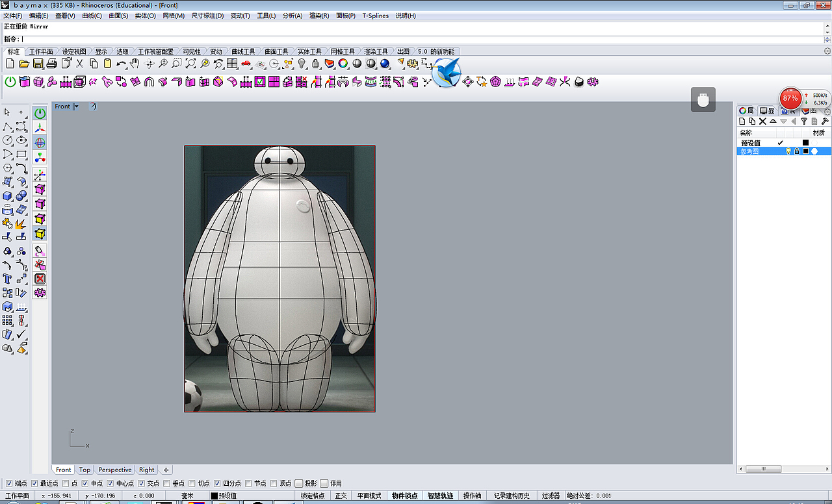Click the green power icon in T-Splines toolbar
This screenshot has width=832, height=504.
[10, 82]
